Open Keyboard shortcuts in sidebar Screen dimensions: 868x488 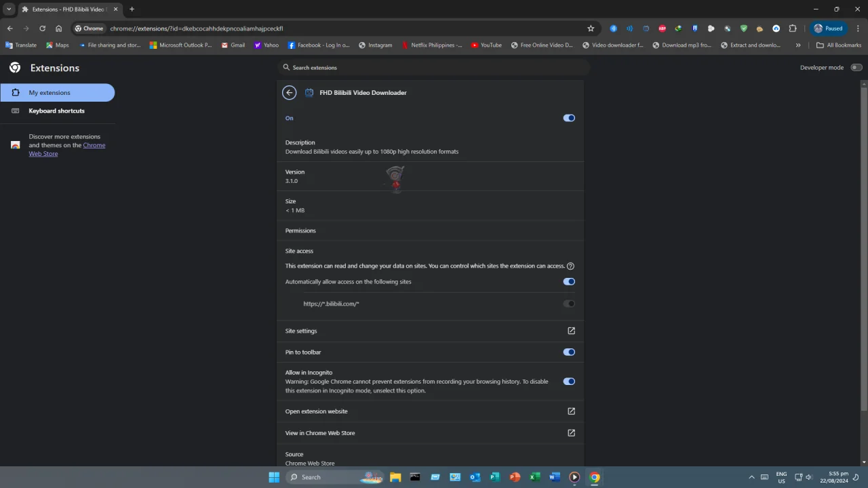(x=58, y=111)
